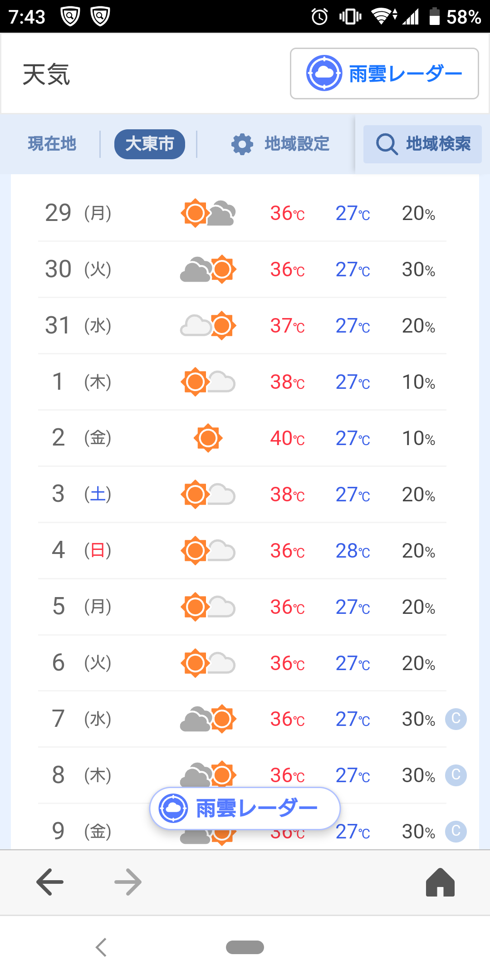Open 地域設定 gear icon
This screenshot has height=980, width=490.
(x=242, y=144)
